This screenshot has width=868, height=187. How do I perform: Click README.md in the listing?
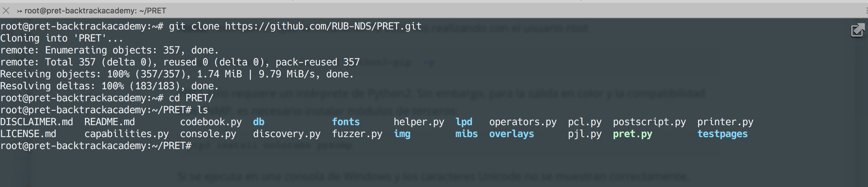(110, 122)
